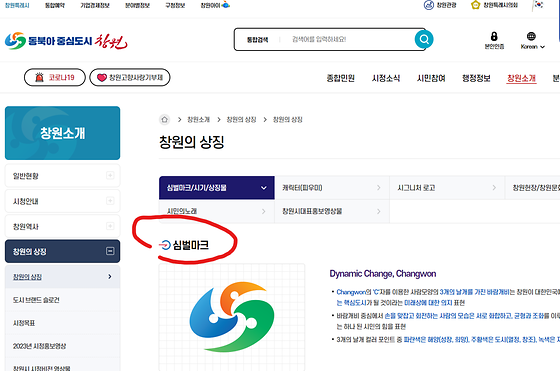Click the teal 창원소개 sidebar header banner

(62, 133)
